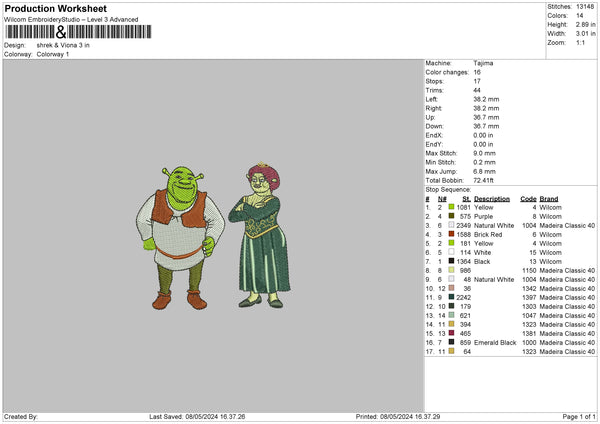Click the Purple thread color swatch
Image resolution: width=600 pixels, height=424 pixels.
pyautogui.click(x=451, y=216)
